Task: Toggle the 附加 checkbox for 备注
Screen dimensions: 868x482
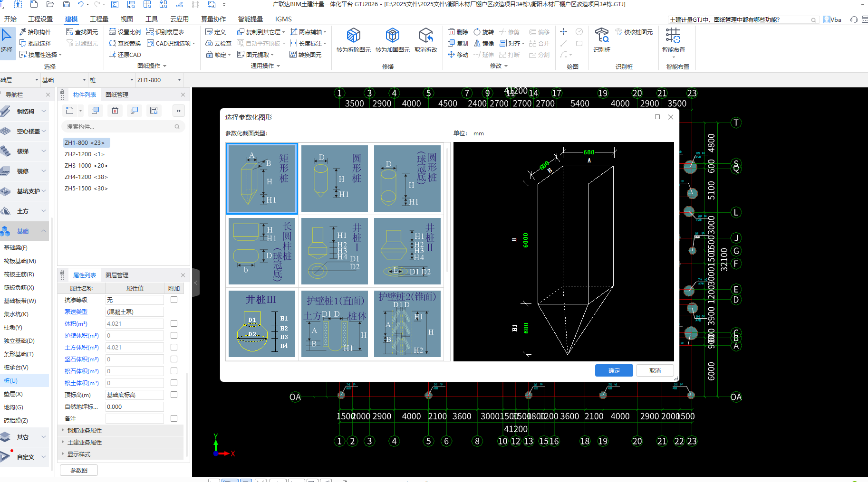Action: 174,418
